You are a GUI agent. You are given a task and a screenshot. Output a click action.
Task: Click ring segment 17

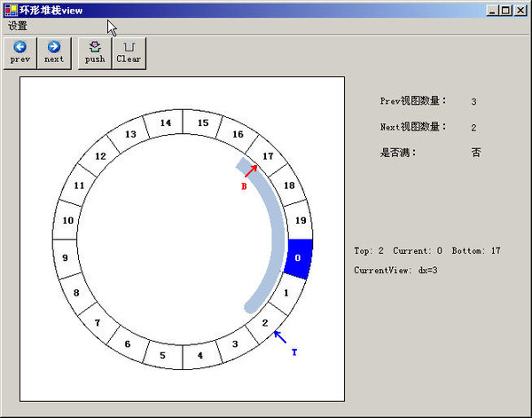click(x=270, y=157)
